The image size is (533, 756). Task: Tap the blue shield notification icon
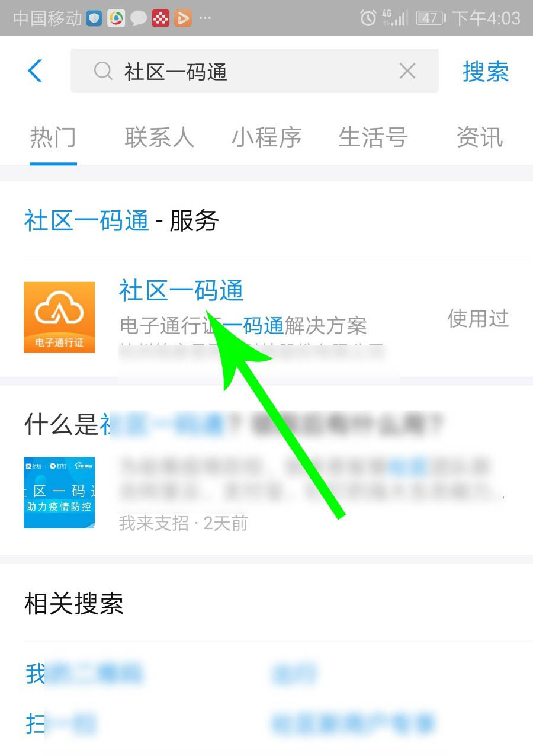[x=94, y=18]
